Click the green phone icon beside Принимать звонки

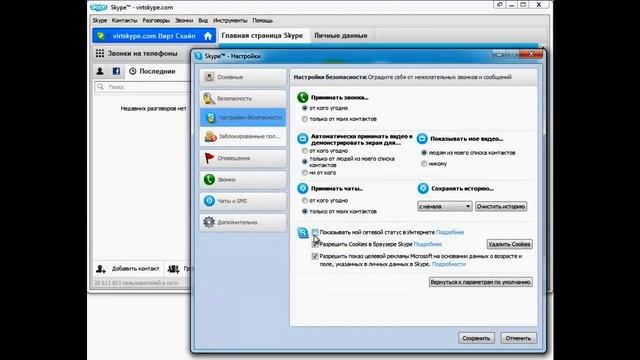(302, 97)
